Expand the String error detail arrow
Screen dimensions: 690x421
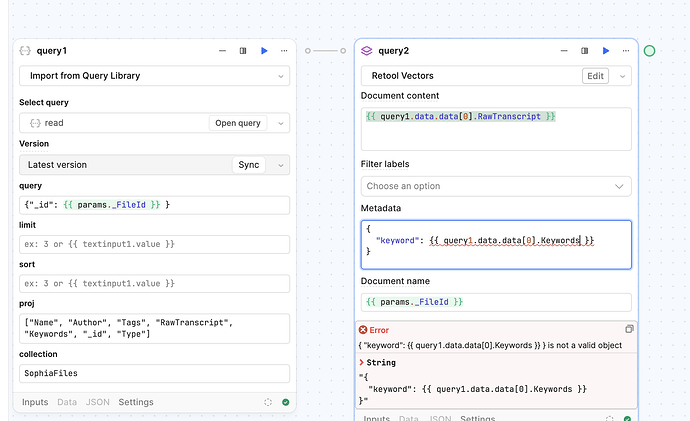click(x=361, y=362)
